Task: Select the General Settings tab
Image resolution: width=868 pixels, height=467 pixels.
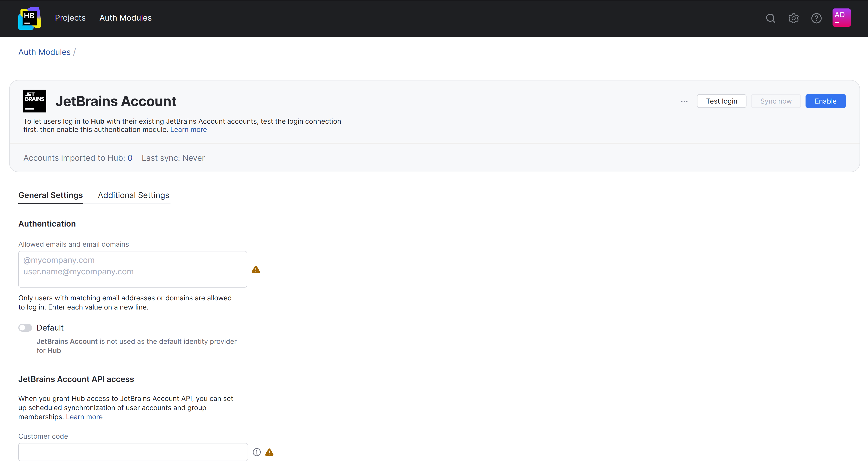Action: click(x=51, y=195)
